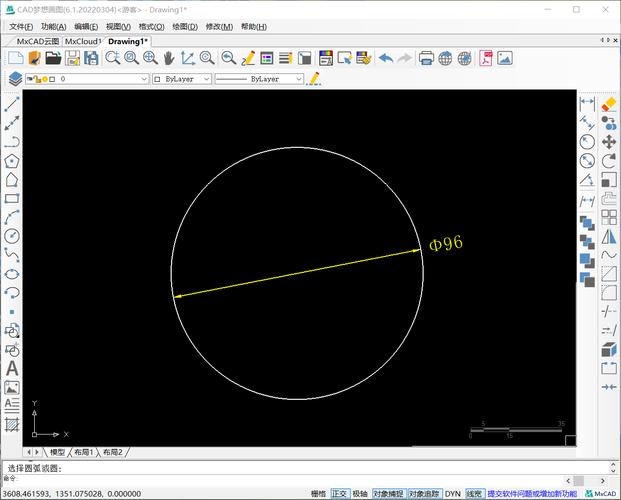Open the ByLayer linetype dropdown

coord(299,78)
